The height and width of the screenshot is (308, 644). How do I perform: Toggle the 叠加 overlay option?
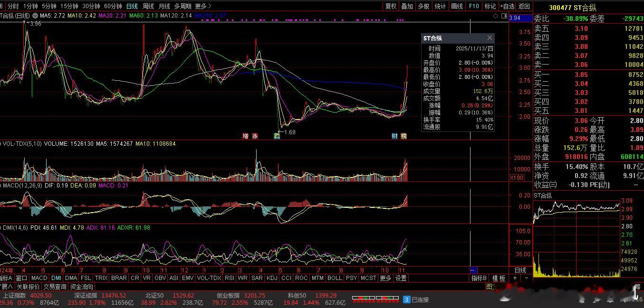point(407,6)
